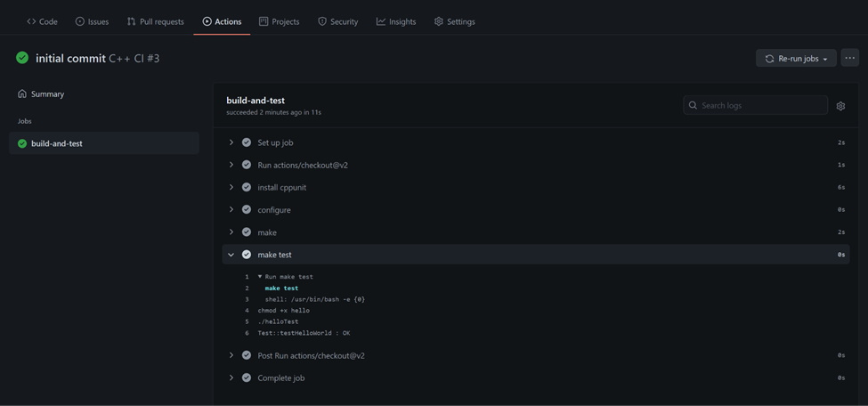Click the log settings gear icon
The height and width of the screenshot is (406, 868).
click(x=840, y=106)
